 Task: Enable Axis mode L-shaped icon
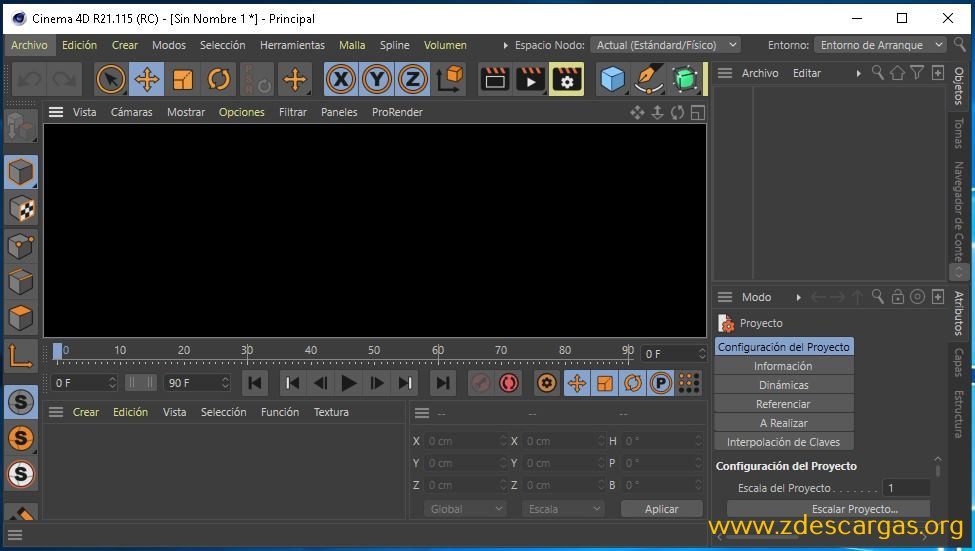(x=21, y=356)
